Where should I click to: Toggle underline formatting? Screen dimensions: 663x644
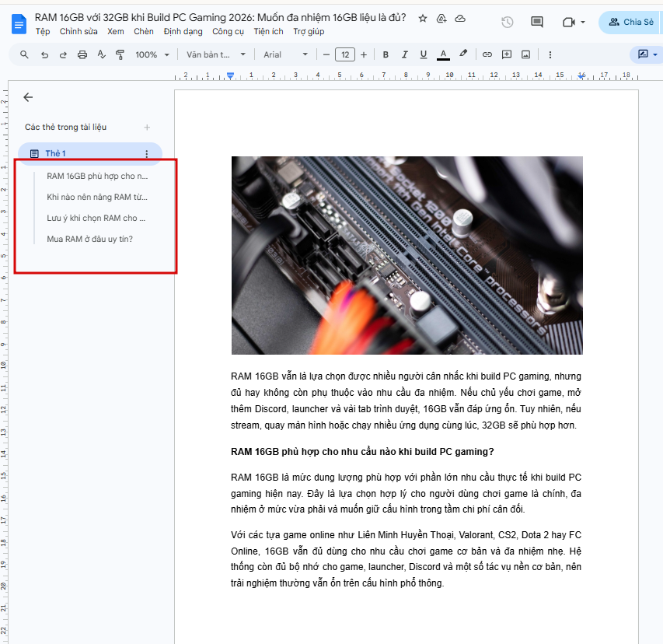[x=424, y=54]
